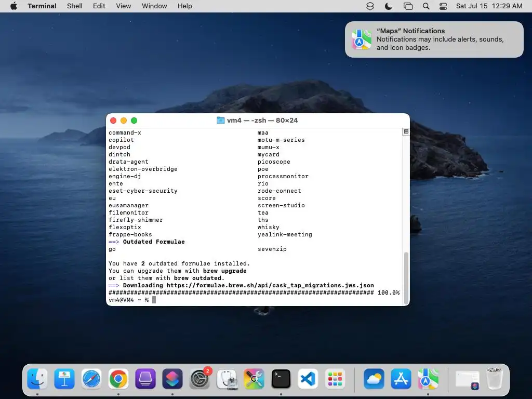
Task: Click the 'sevenzip' formula entry
Action: tap(272, 249)
